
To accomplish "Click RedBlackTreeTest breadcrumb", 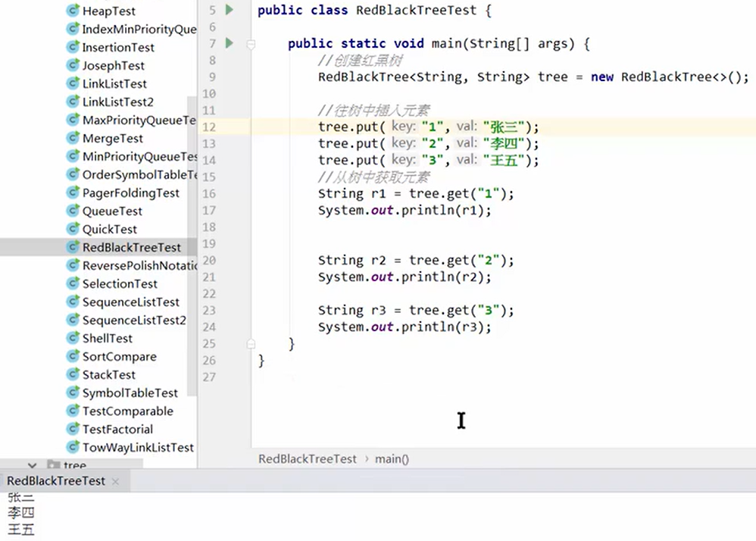I will pos(308,459).
